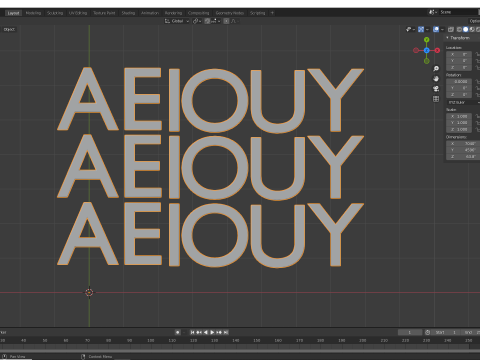Viewport: 480px width, 360px height.
Task: Click the negative Y axis gizmo handle
Action: (427, 61)
